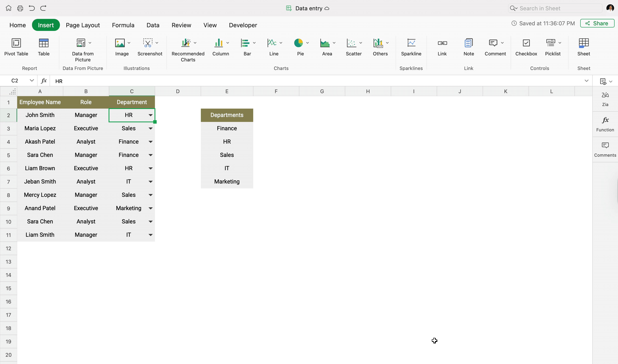Click the Undo arrow
Viewport: 618px width, 364px height.
pos(32,8)
